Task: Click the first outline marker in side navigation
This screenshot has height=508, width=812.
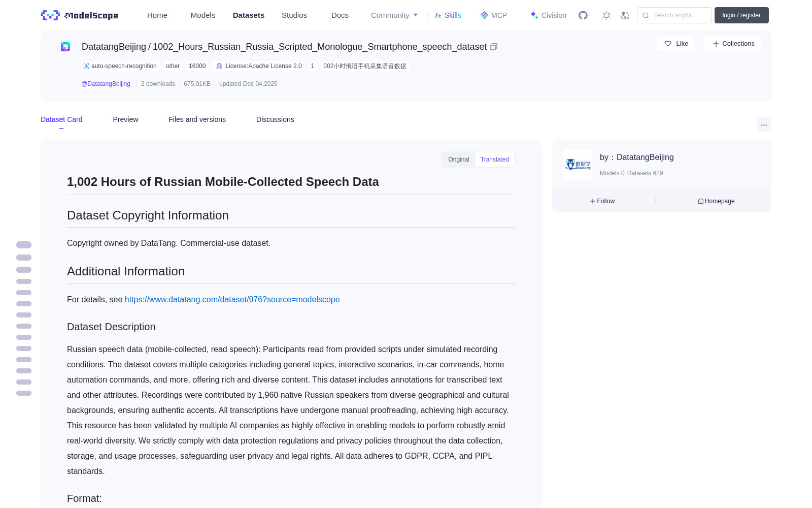Action: point(24,245)
